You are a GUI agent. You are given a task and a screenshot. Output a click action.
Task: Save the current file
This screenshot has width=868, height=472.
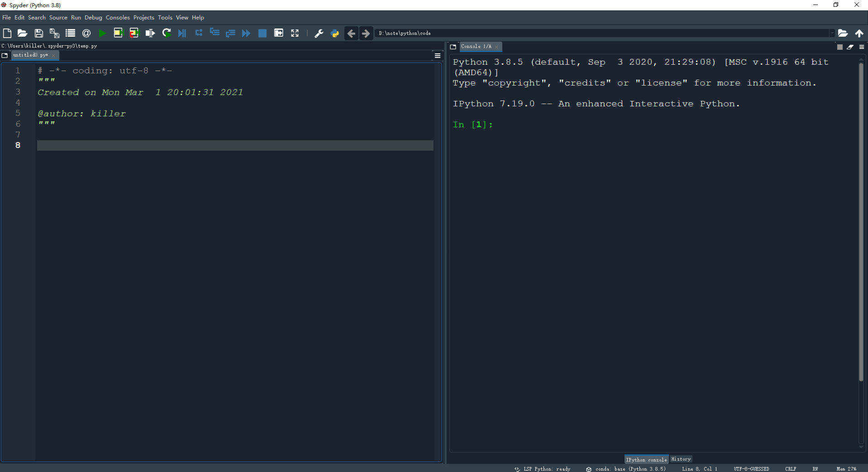[x=39, y=33]
